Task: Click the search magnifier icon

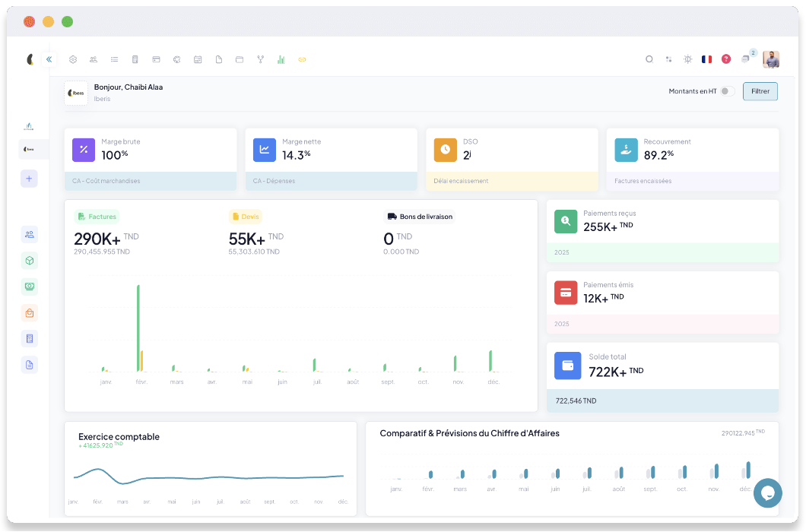Action: pos(649,59)
